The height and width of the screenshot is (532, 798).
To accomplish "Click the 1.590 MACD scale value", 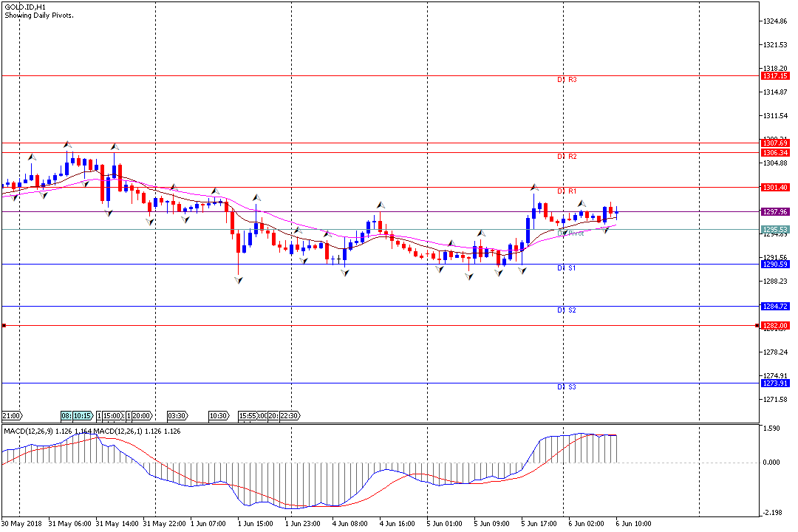I will click(x=772, y=429).
